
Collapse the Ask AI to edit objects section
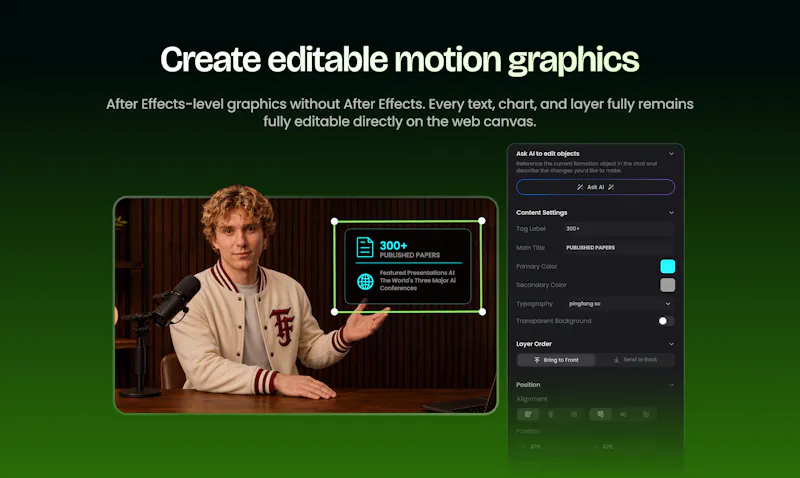pyautogui.click(x=671, y=154)
